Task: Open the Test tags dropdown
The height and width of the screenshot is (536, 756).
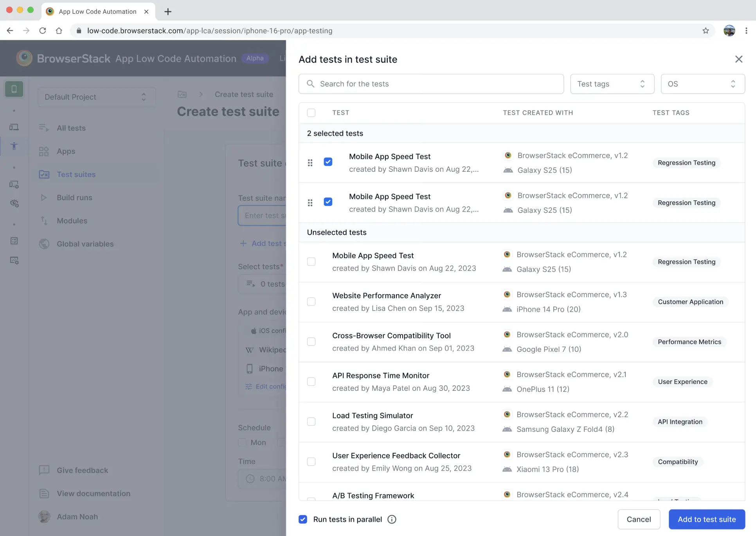Action: click(612, 84)
